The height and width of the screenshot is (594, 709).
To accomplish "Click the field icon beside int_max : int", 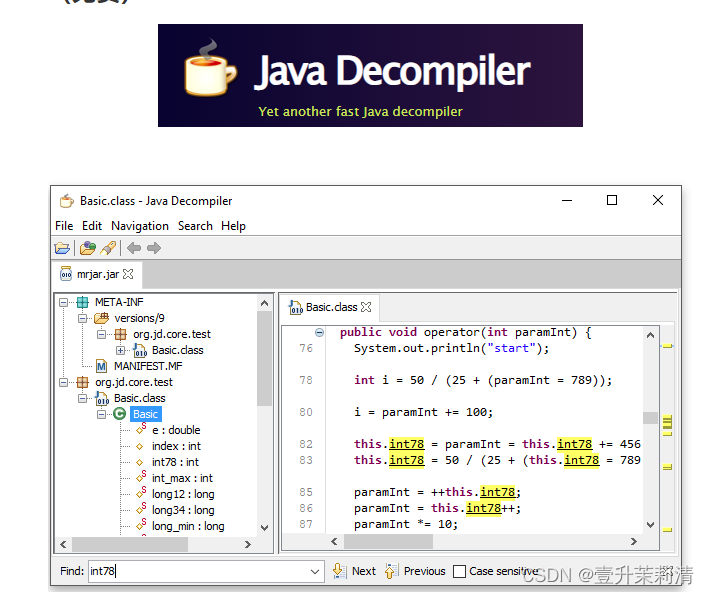I will pyautogui.click(x=141, y=477).
